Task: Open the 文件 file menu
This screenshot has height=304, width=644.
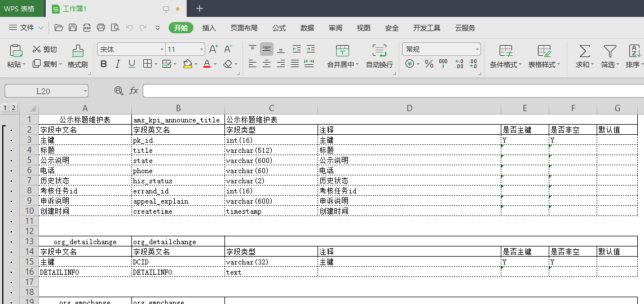Action: pos(27,28)
